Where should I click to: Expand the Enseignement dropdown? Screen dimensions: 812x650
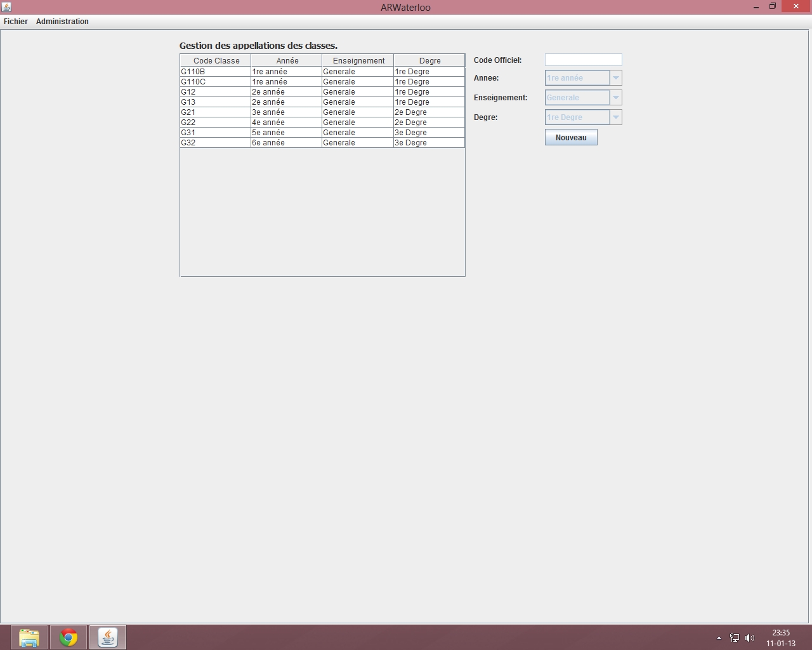[615, 98]
